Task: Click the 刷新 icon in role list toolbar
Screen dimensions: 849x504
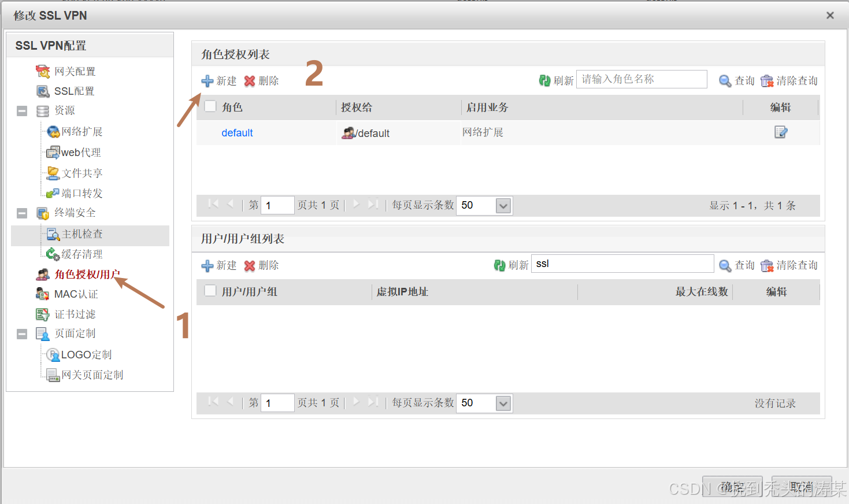Action: pyautogui.click(x=544, y=81)
